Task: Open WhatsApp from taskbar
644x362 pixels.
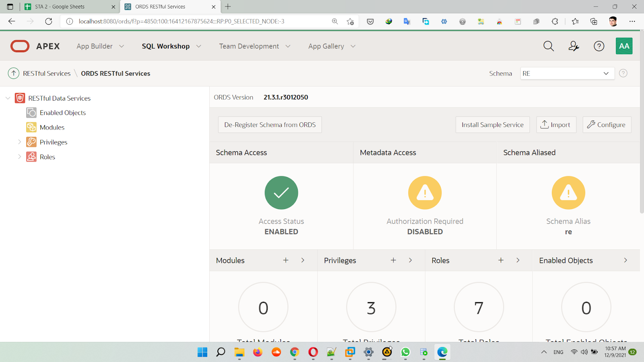Action: 405,352
